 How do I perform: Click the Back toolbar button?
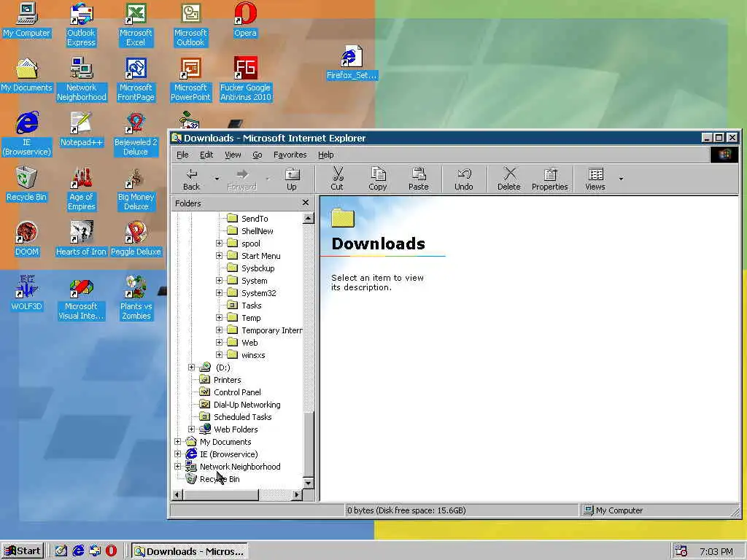[x=192, y=179]
